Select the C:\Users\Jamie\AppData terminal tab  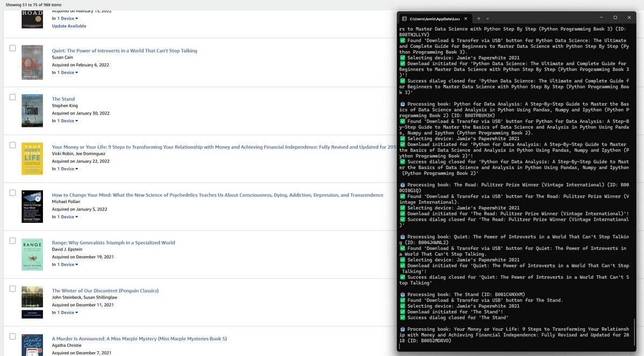point(432,18)
